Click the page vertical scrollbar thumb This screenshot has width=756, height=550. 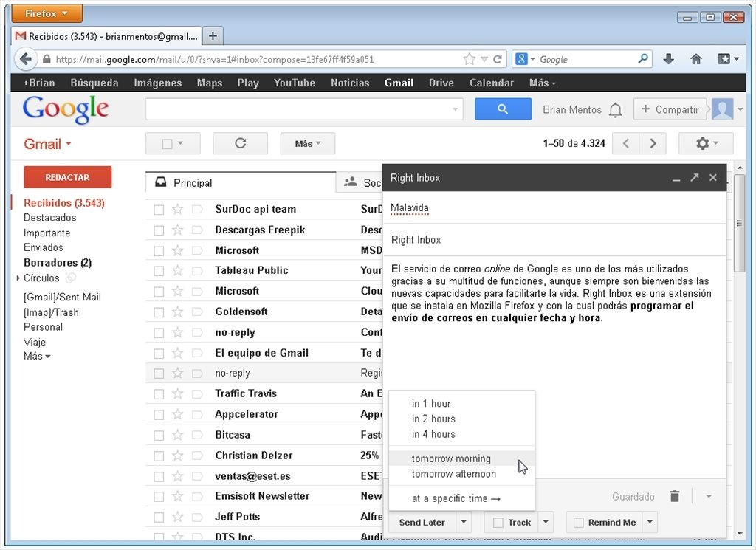tap(739, 223)
